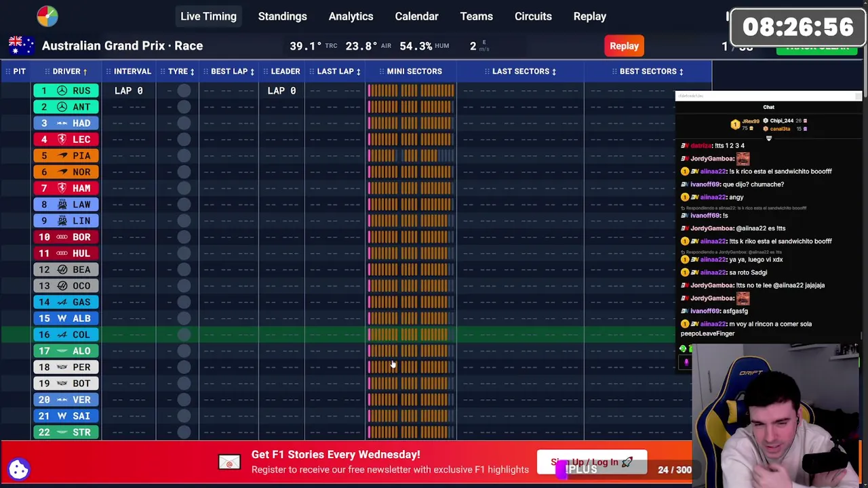Click Aston Martin logo beside ALO
The height and width of the screenshot is (488, 868).
coord(62,351)
